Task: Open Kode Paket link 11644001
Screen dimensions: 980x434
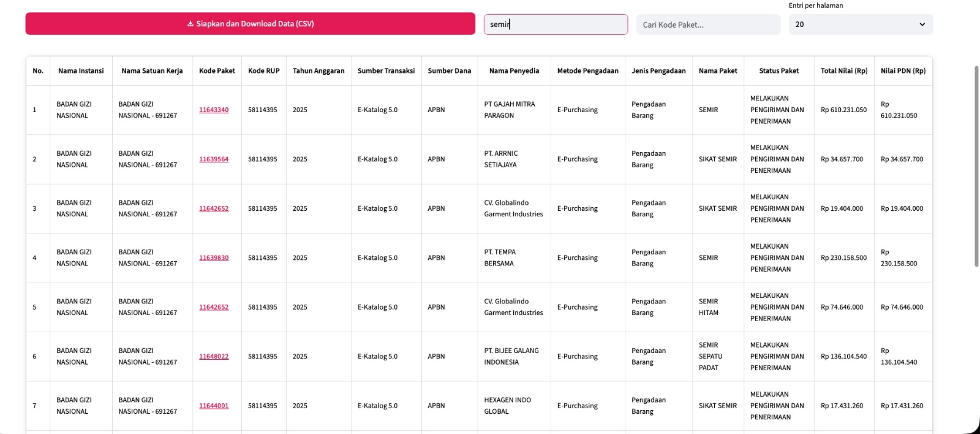Action: [214, 406]
